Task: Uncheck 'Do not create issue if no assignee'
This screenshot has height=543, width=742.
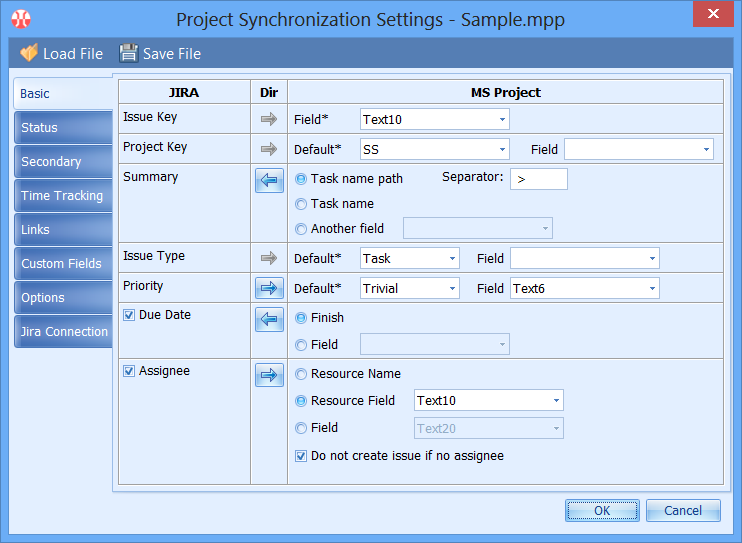Action: [302, 456]
